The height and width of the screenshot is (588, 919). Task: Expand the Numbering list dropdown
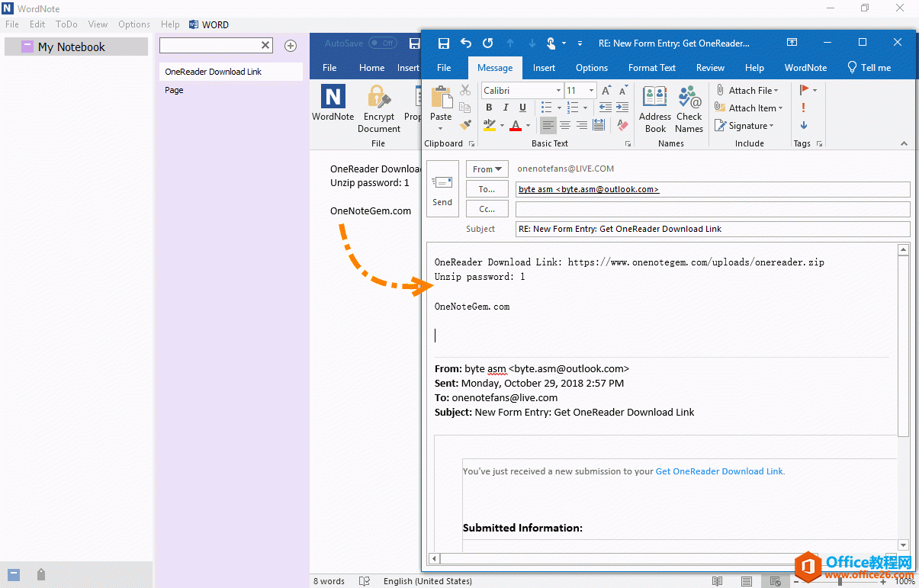(586, 108)
